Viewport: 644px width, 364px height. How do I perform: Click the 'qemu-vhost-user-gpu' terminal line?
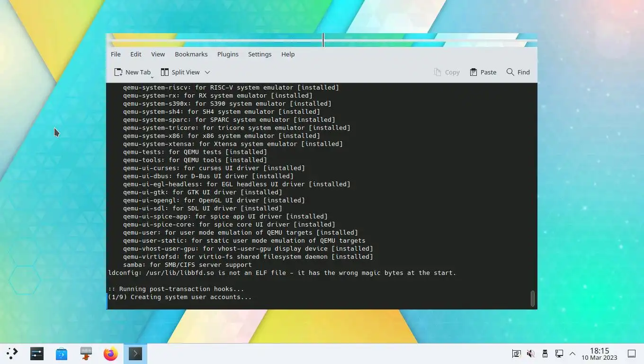tap(248, 249)
